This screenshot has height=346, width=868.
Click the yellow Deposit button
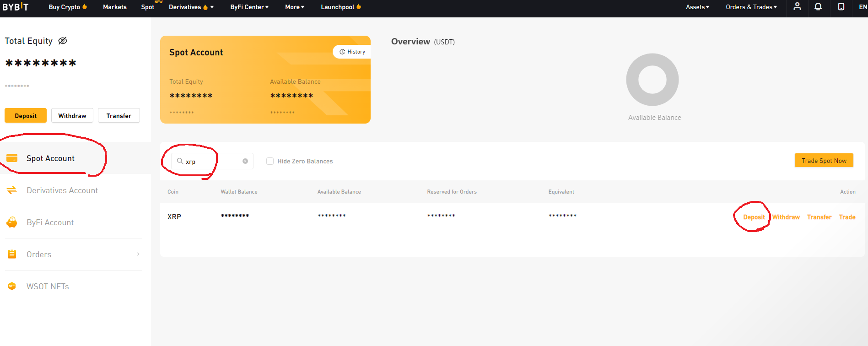pyautogui.click(x=26, y=115)
